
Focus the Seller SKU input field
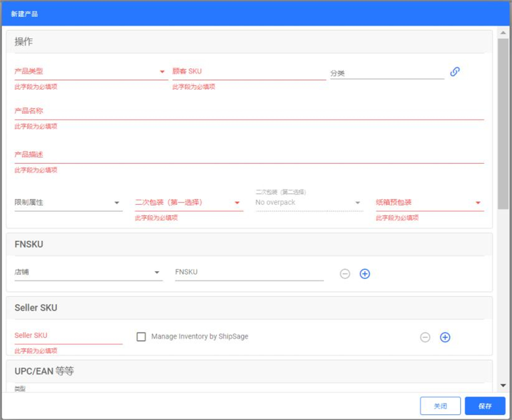tap(69, 336)
